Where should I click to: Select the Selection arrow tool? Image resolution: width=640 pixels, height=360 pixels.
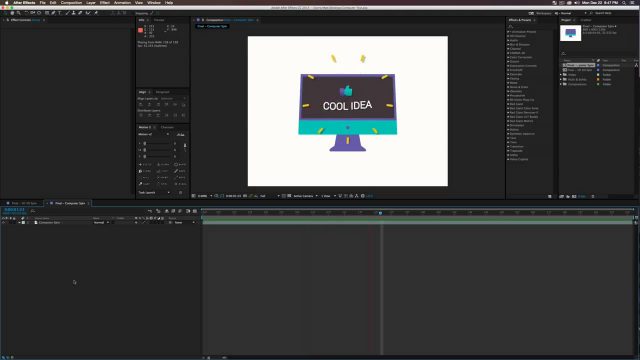5,13
